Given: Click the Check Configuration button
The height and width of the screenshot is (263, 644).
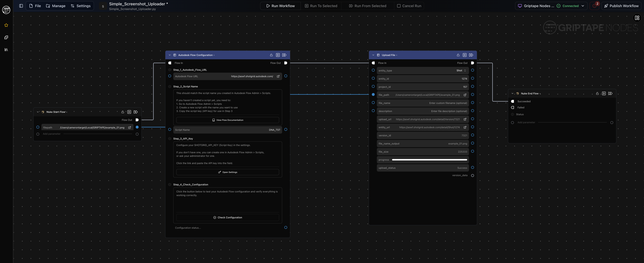Looking at the screenshot, I should 227,217.
